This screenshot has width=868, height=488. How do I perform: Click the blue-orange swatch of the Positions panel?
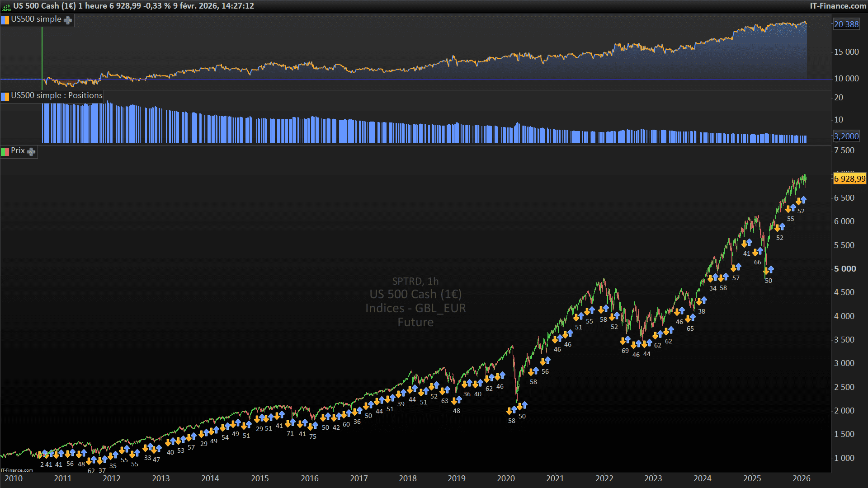5,96
